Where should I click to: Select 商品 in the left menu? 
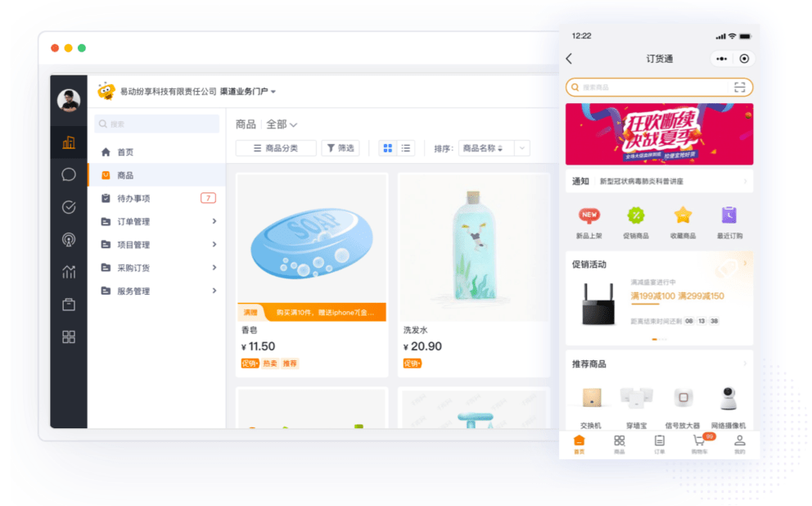pyautogui.click(x=157, y=175)
